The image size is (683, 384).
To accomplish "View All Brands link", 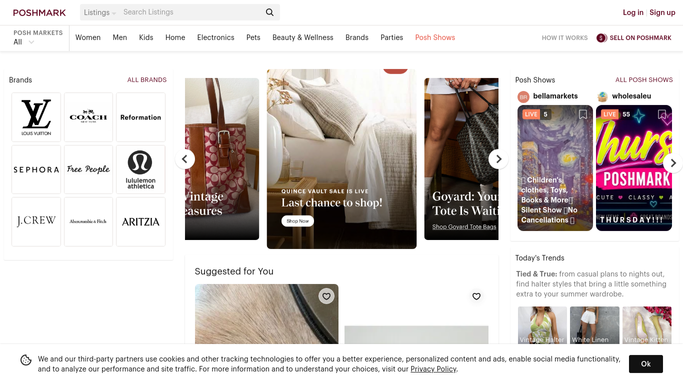I will (147, 80).
